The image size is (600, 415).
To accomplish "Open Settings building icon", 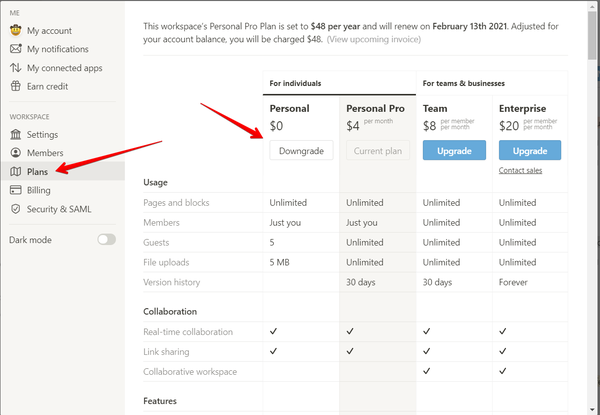I will click(15, 134).
